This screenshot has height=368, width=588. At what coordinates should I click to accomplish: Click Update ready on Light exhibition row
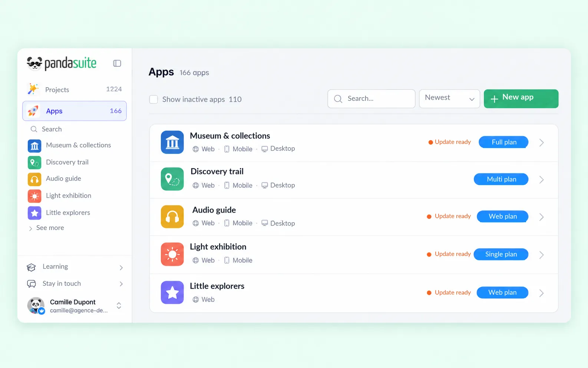[x=449, y=254]
